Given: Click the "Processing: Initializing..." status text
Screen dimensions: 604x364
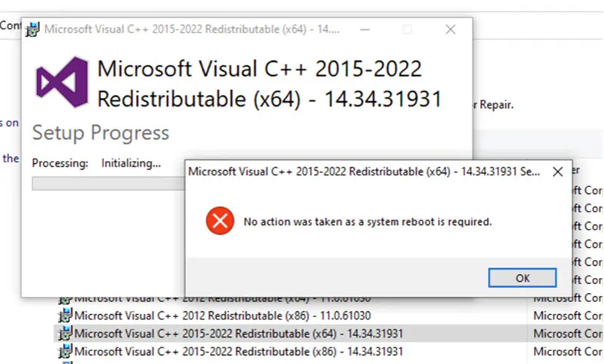Looking at the screenshot, I should (x=97, y=163).
